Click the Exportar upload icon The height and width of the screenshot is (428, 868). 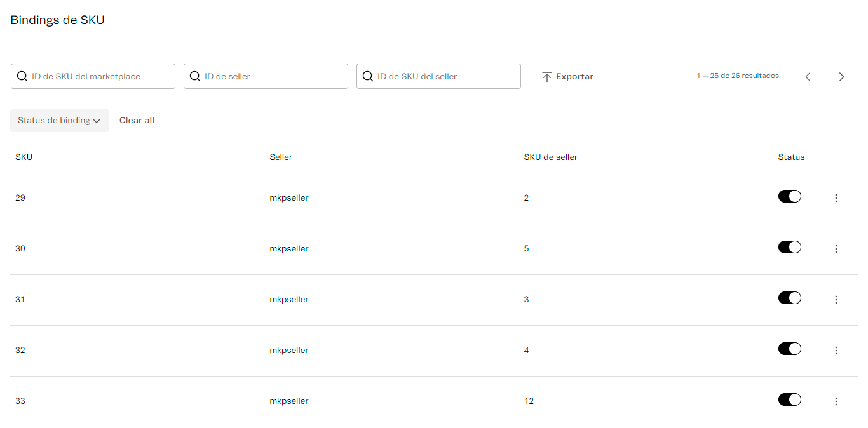[546, 77]
